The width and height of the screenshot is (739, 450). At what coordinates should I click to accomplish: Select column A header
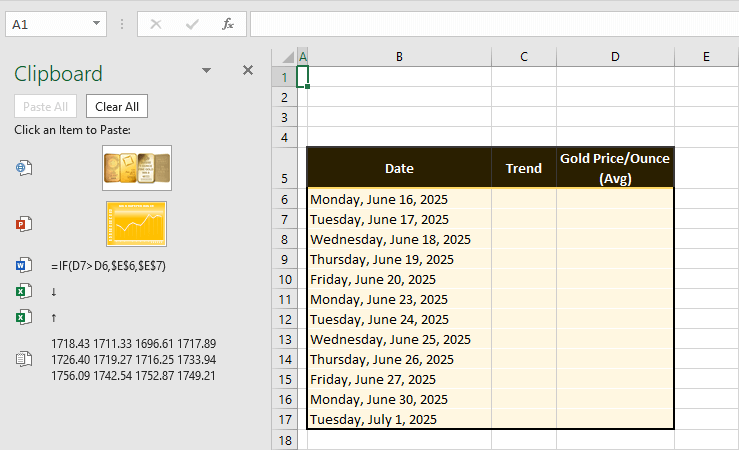point(303,57)
